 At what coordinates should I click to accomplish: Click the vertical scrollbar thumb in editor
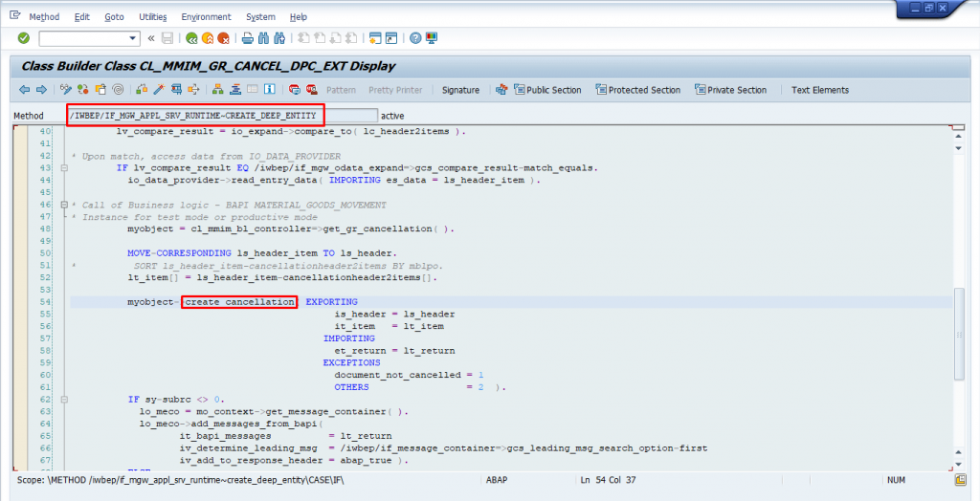point(959,335)
